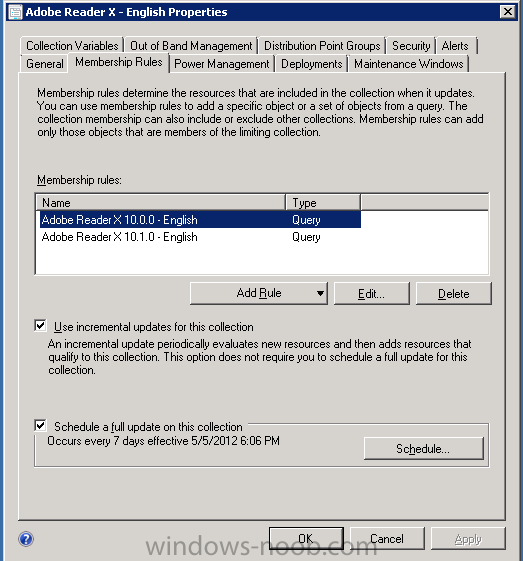Click the Occurs every 7 days text
The width and height of the screenshot is (523, 561).
tap(163, 441)
